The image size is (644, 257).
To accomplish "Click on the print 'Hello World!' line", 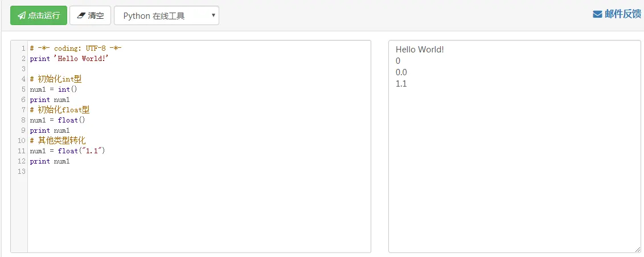I will [69, 58].
